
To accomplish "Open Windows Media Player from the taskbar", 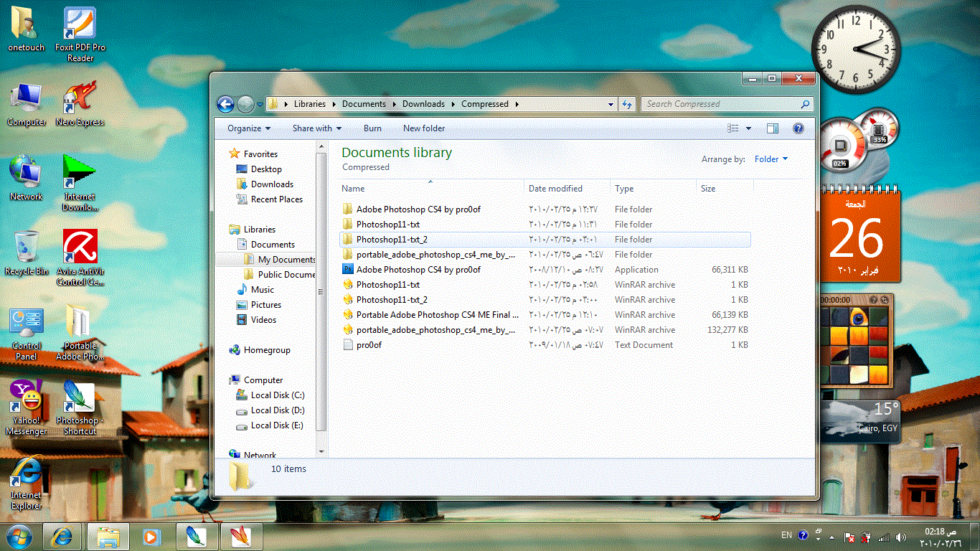I will pyautogui.click(x=151, y=536).
